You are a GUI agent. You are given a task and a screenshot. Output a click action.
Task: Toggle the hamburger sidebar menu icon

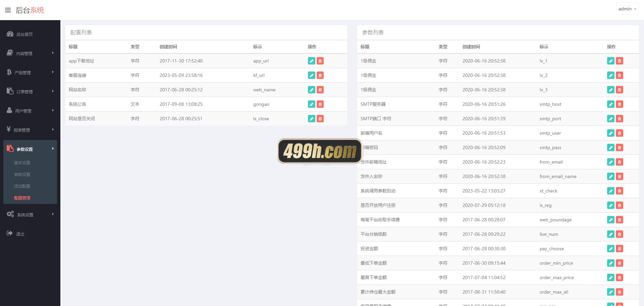click(x=8, y=10)
